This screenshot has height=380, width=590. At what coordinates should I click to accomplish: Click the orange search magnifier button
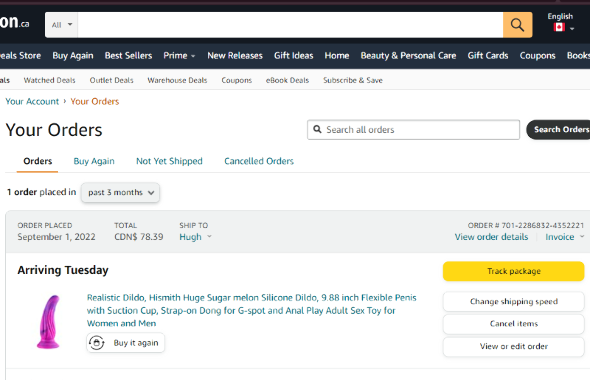coord(517,25)
